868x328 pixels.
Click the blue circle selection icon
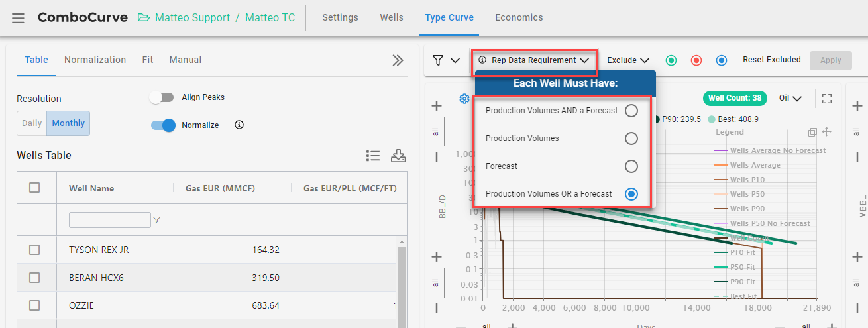coord(722,60)
